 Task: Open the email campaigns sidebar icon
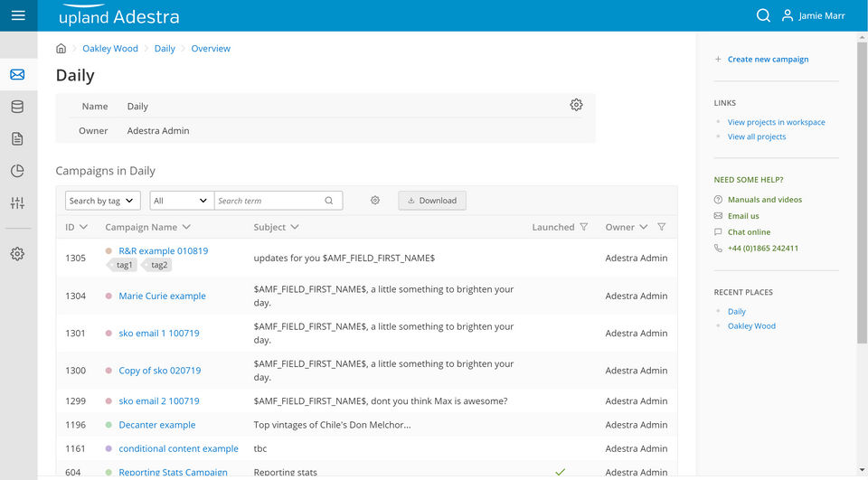click(17, 74)
